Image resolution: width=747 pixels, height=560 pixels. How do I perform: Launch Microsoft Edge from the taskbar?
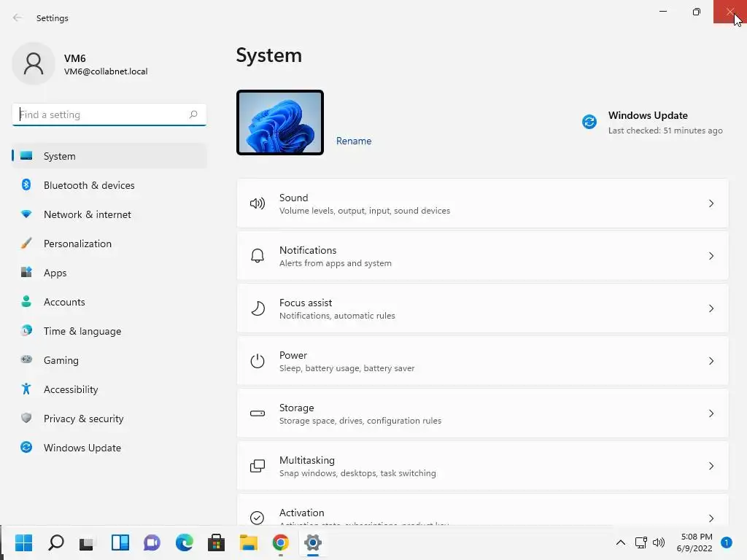(x=185, y=542)
